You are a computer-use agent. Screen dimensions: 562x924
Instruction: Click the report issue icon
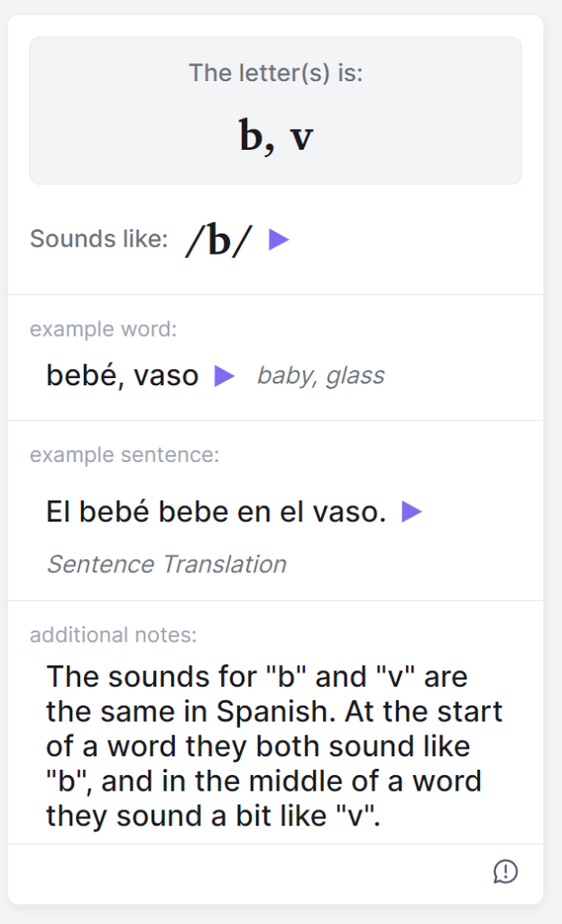coord(505,872)
